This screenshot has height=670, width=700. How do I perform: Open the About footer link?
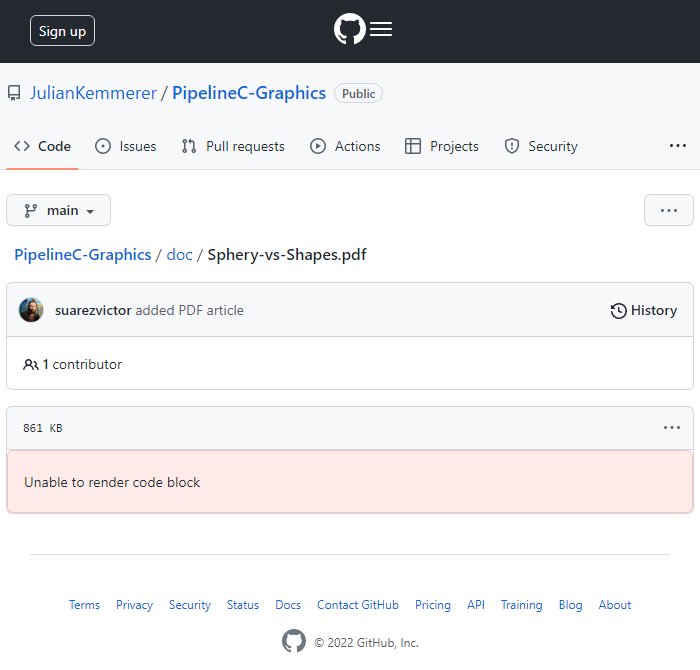click(614, 605)
